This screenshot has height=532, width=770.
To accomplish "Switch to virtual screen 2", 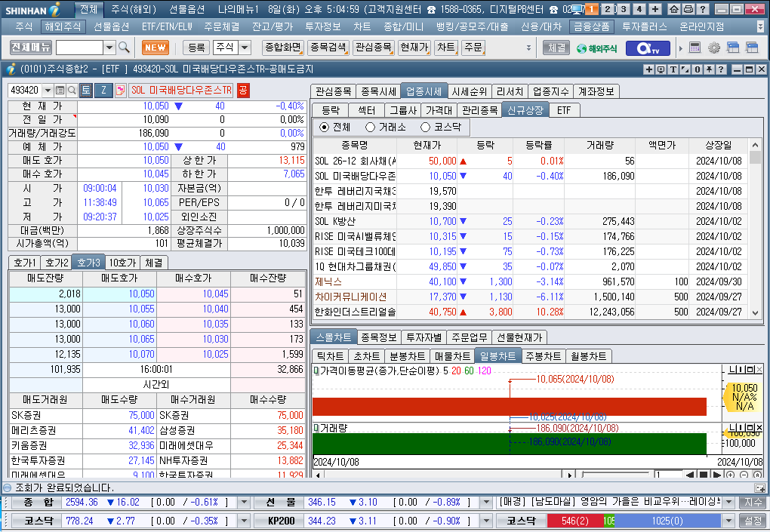I will [x=608, y=9].
